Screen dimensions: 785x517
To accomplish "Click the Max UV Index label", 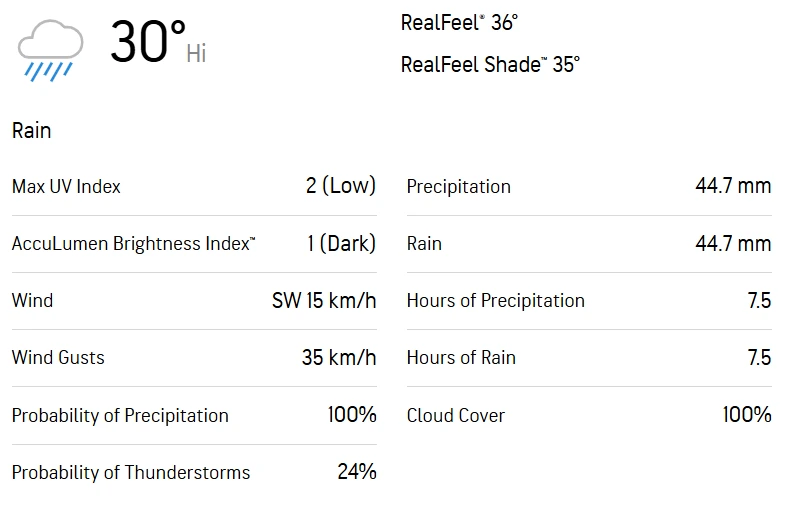I will point(66,187).
